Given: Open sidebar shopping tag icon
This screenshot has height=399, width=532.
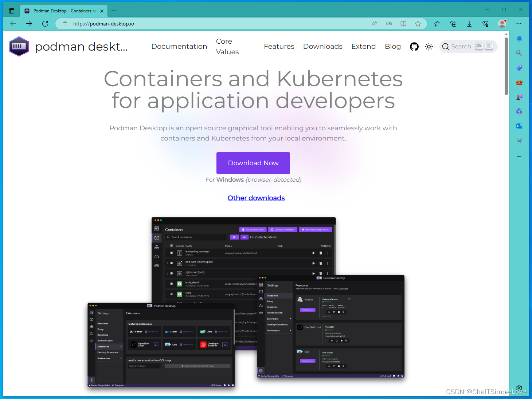Looking at the screenshot, I should coord(519,68).
